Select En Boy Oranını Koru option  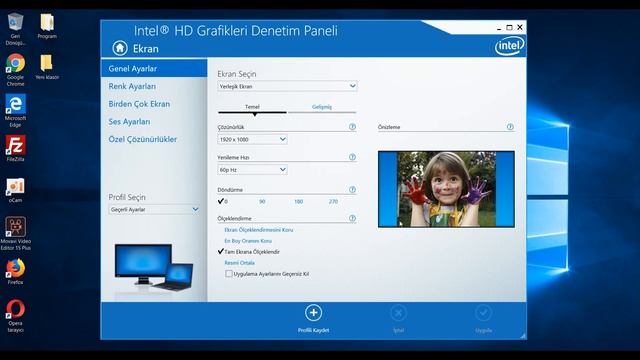[x=248, y=241]
